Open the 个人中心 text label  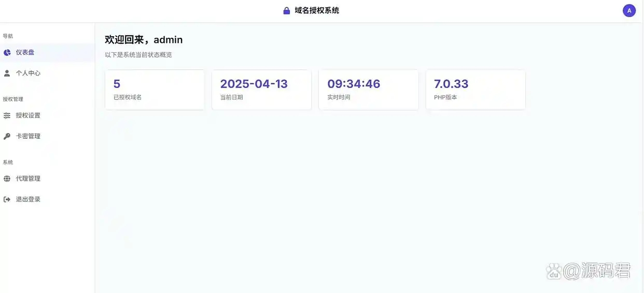coord(28,73)
